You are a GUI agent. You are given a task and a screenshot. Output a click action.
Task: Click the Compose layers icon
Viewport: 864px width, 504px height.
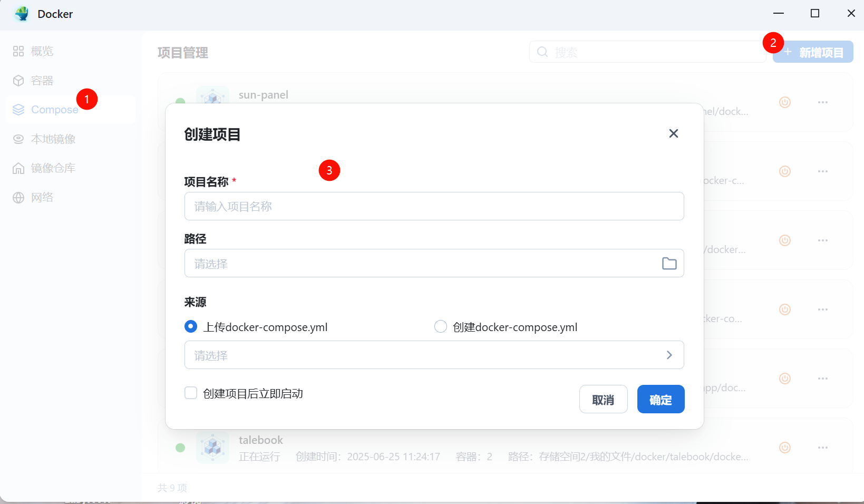[18, 110]
